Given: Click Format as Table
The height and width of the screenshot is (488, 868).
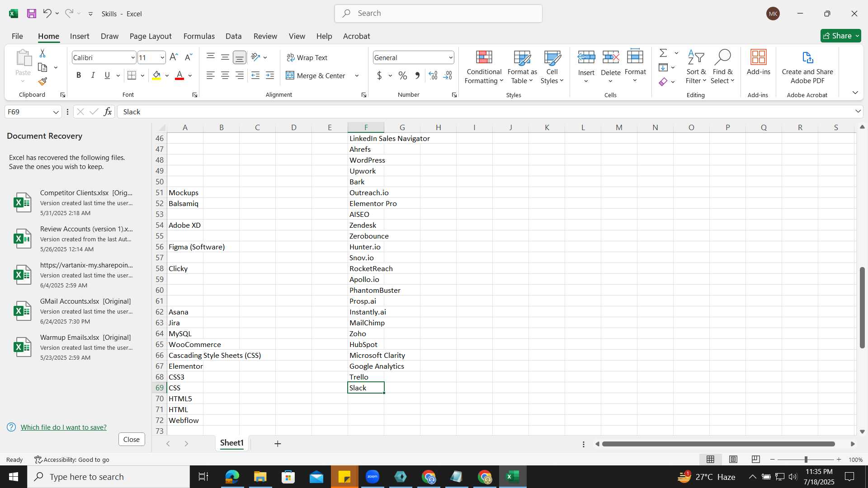Looking at the screenshot, I should click(522, 67).
